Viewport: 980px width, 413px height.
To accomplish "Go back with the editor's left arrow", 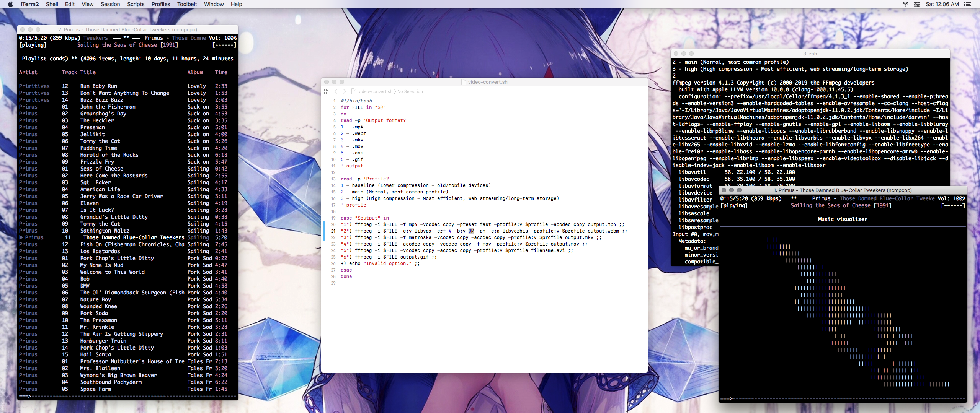I will 336,91.
